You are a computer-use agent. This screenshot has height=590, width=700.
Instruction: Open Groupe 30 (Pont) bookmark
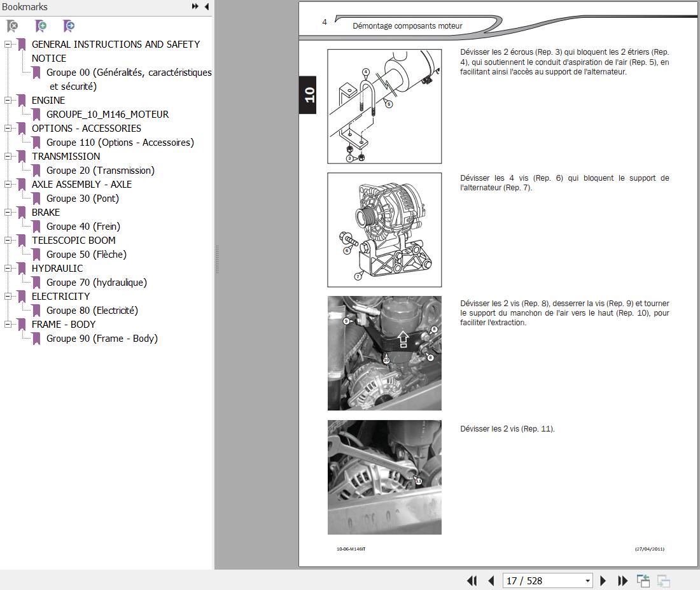click(83, 199)
